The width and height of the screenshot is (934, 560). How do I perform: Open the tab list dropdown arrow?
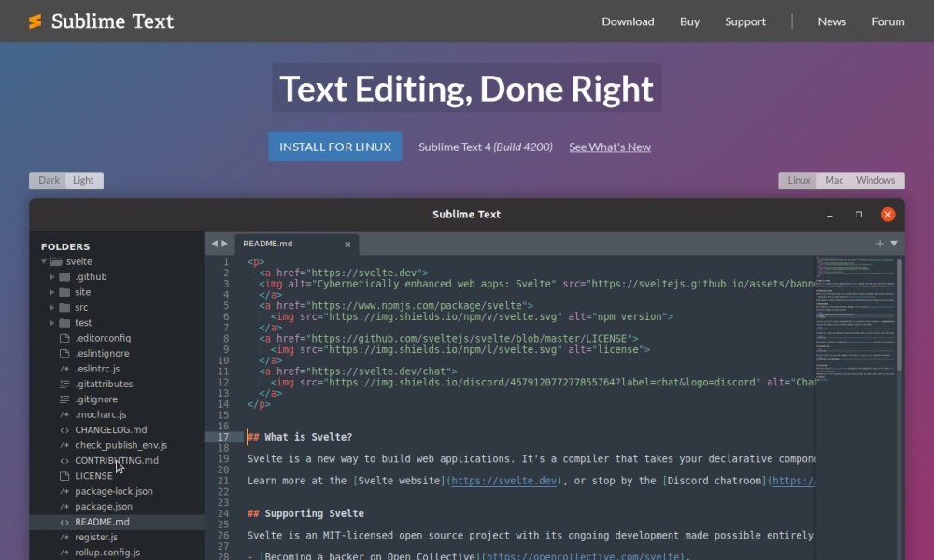(x=894, y=244)
